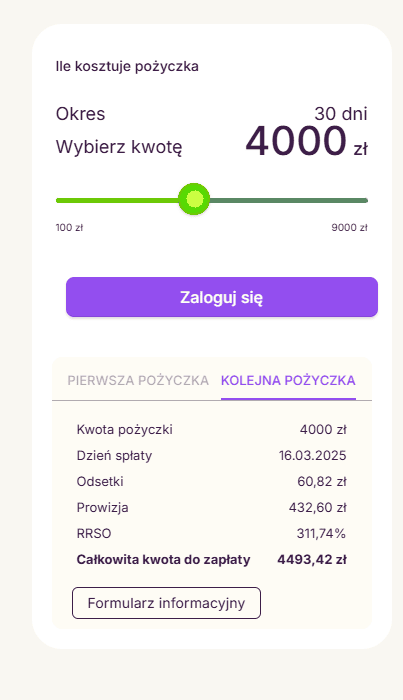This screenshot has height=700, width=403.
Task: Click the Prowizja value 432,60 zł
Action: tap(318, 507)
